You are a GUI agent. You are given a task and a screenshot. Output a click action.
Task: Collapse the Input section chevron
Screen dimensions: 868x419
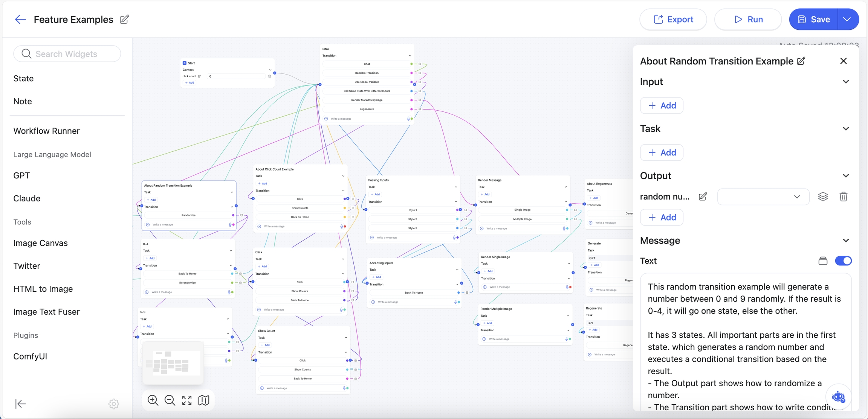pos(846,82)
